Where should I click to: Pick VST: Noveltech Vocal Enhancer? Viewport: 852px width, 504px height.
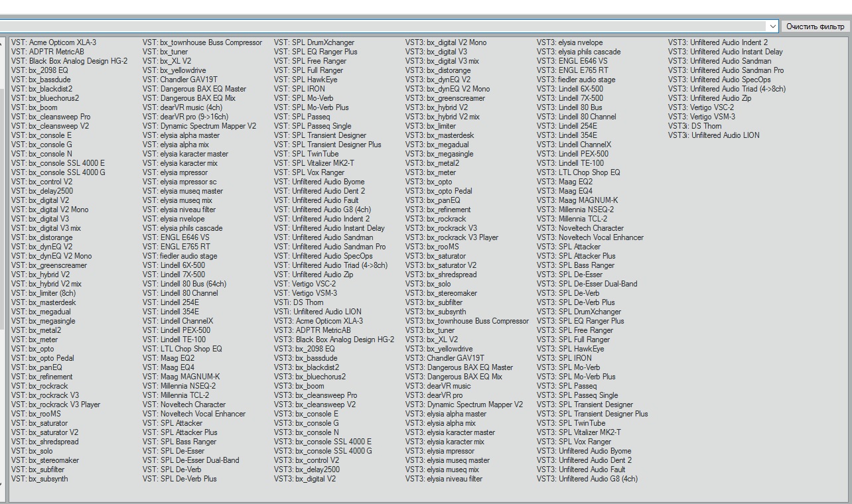pos(194,414)
